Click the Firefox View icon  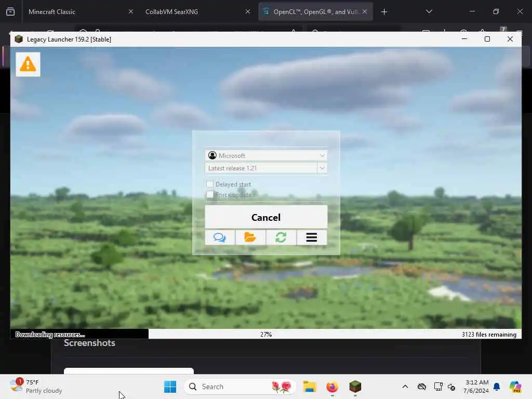[10, 11]
